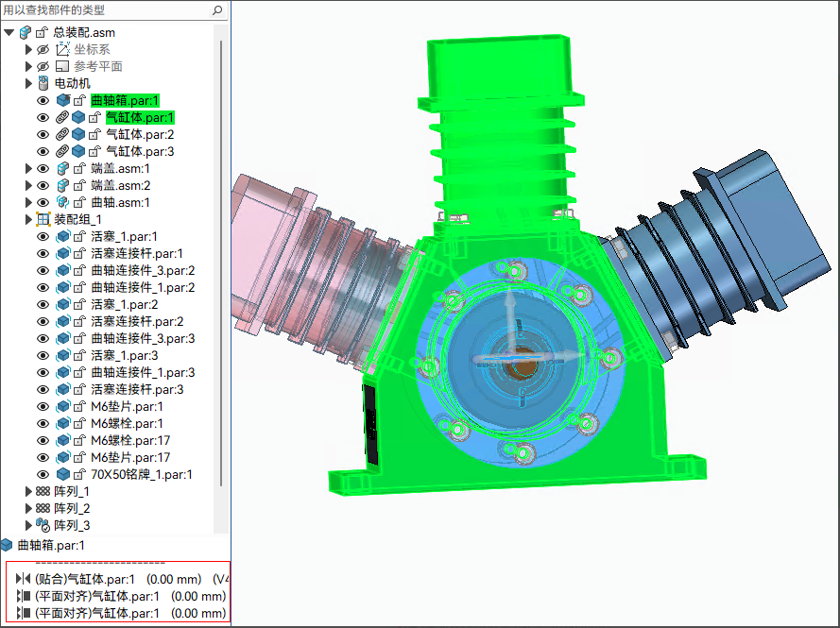Hide the 气缸体.par:2 part
840x628 pixels.
tap(43, 135)
